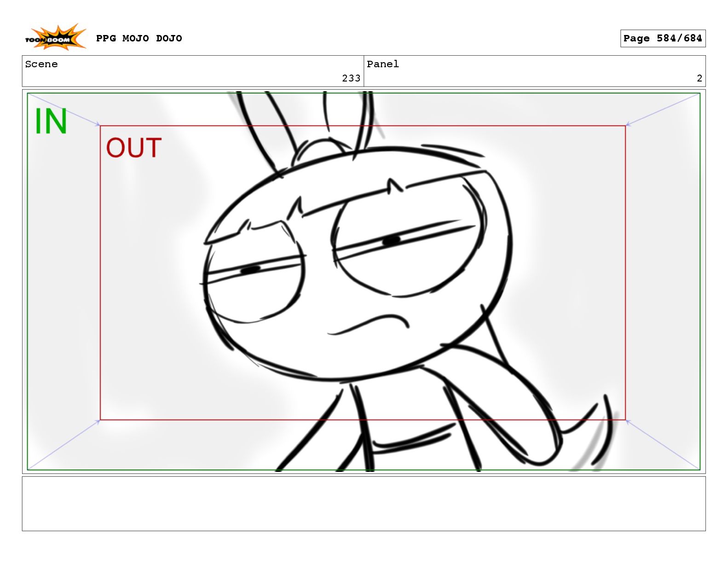The height and width of the screenshot is (564, 728).
Task: Select the 'PPG MOJO DOJO' title text
Action: (x=139, y=38)
